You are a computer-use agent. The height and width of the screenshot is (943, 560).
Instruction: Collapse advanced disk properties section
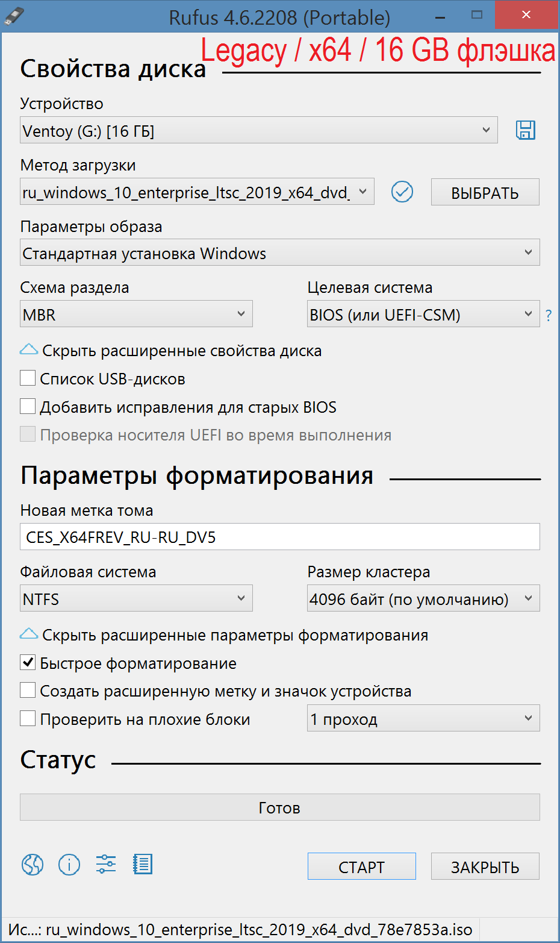point(29,350)
